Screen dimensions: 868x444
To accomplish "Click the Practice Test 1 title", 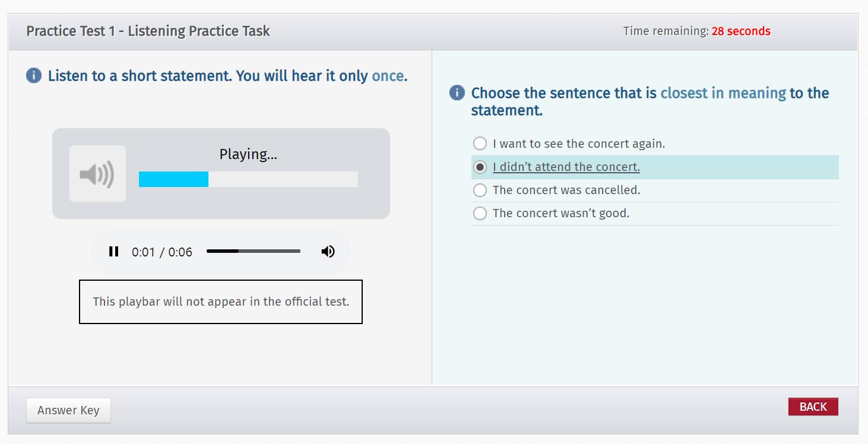I will [x=148, y=31].
